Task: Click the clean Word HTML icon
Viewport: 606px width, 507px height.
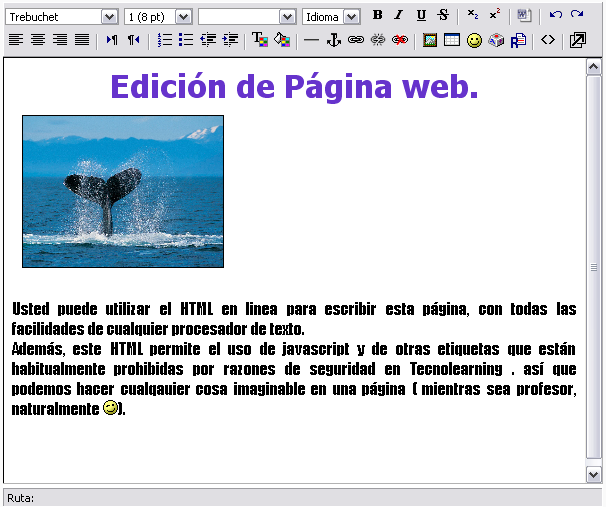Action: coord(524,16)
